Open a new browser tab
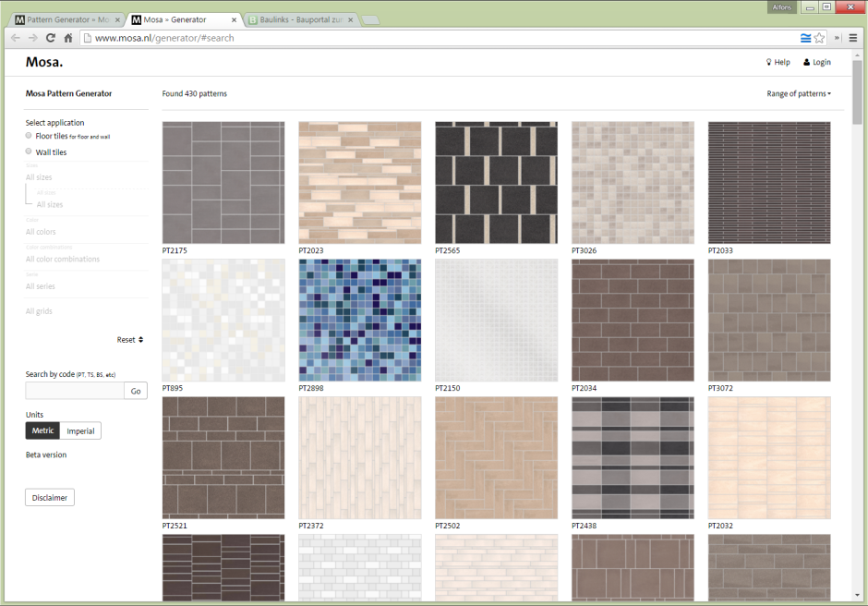The height and width of the screenshot is (606, 868). click(x=370, y=20)
